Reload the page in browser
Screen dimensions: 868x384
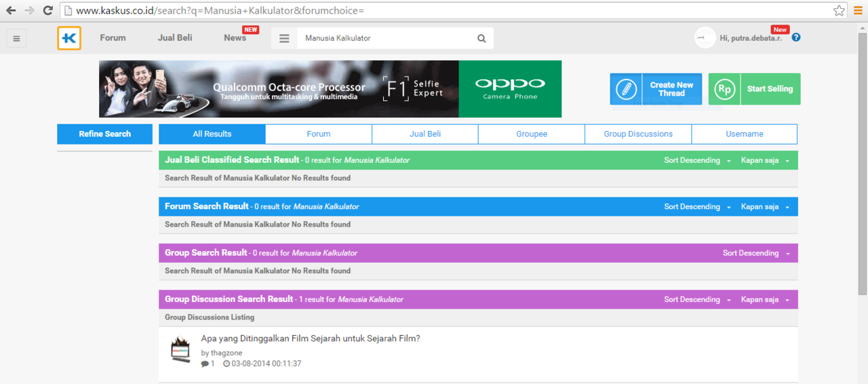47,10
